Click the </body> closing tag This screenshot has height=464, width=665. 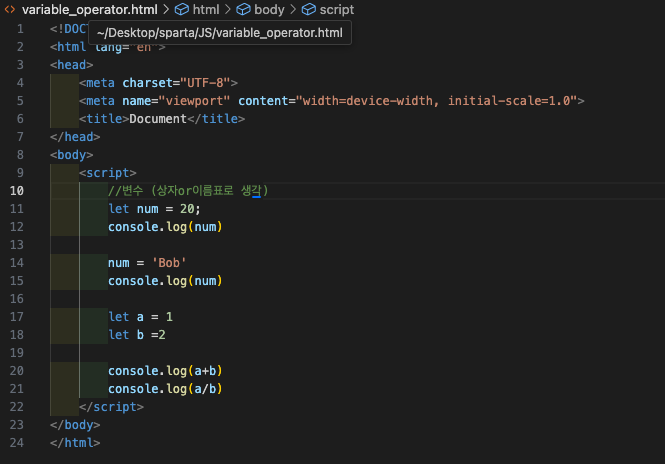click(75, 425)
